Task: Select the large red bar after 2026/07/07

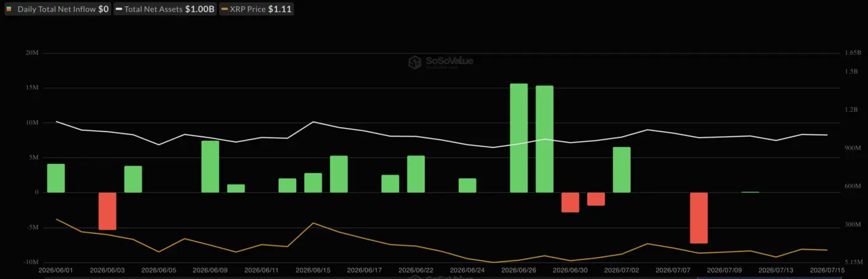Action: (x=699, y=218)
